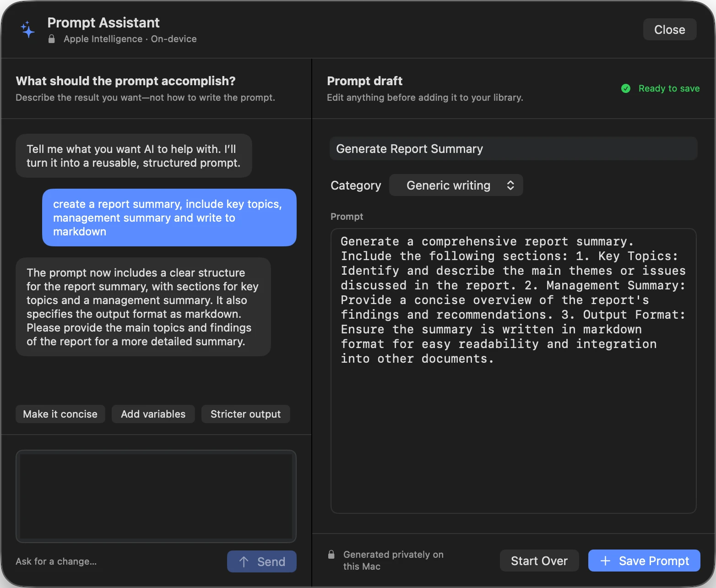This screenshot has height=588, width=716.
Task: Apply the Make it concise suggestion
Action: (60, 414)
